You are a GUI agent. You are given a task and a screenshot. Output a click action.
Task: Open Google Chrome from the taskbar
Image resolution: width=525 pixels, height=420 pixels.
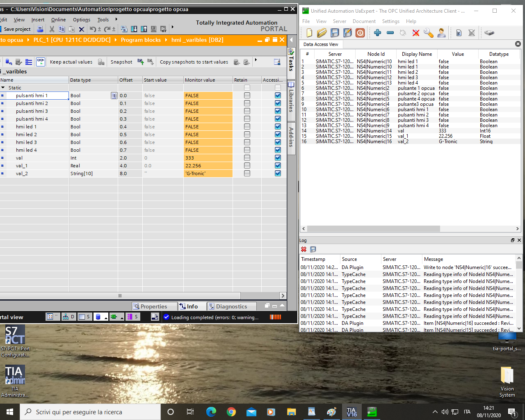[x=231, y=412]
